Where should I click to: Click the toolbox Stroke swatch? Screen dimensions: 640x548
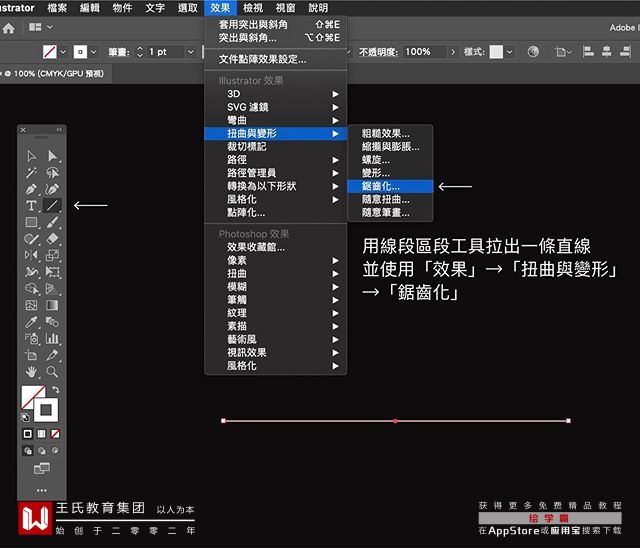click(46, 410)
